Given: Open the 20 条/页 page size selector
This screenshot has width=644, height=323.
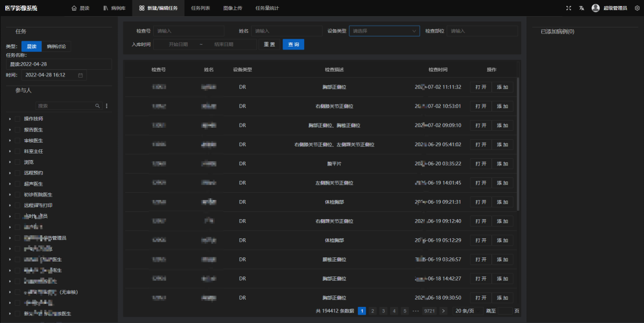Looking at the screenshot, I should (466, 311).
